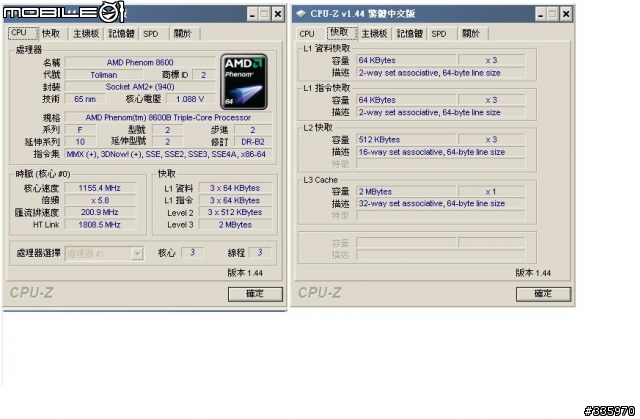Select SPD tab in right window
The image size is (640, 419).
coord(439,33)
